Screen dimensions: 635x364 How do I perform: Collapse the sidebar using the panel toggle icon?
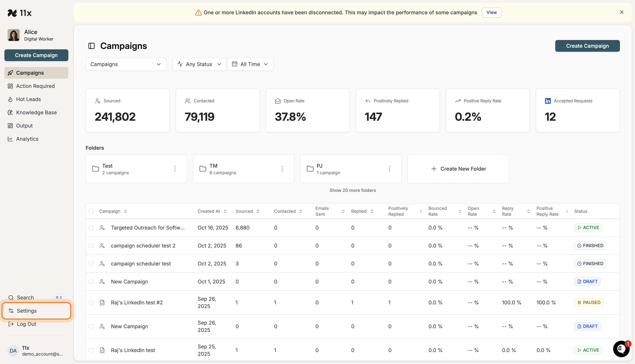click(91, 46)
